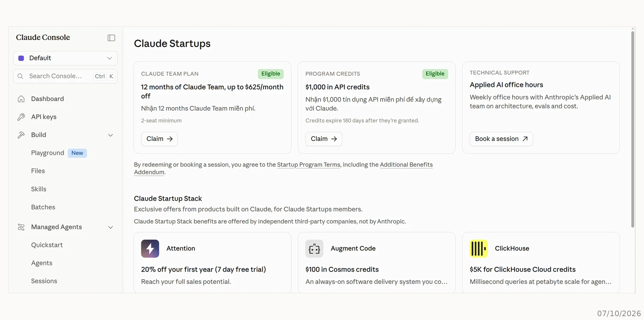Click the Claude Console title
This screenshot has width=644, height=320.
coord(43,38)
